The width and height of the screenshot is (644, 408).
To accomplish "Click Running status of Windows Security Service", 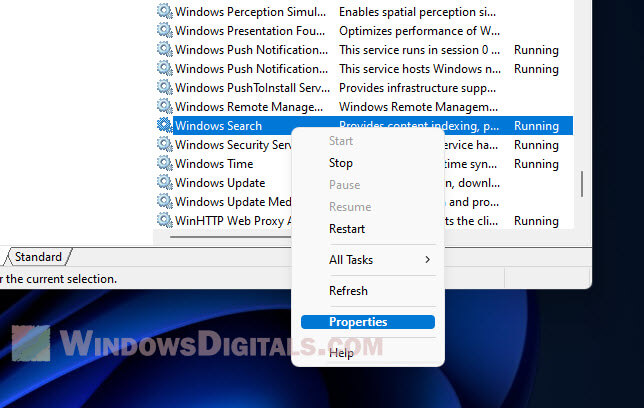I will (536, 145).
